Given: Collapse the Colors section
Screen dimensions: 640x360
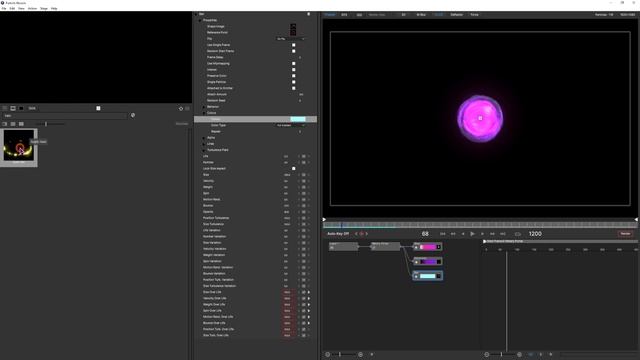Looking at the screenshot, I should point(204,113).
